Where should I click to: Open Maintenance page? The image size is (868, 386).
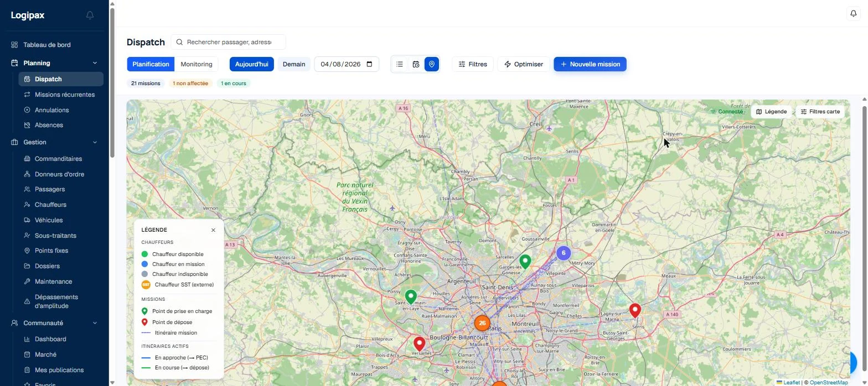[61, 281]
